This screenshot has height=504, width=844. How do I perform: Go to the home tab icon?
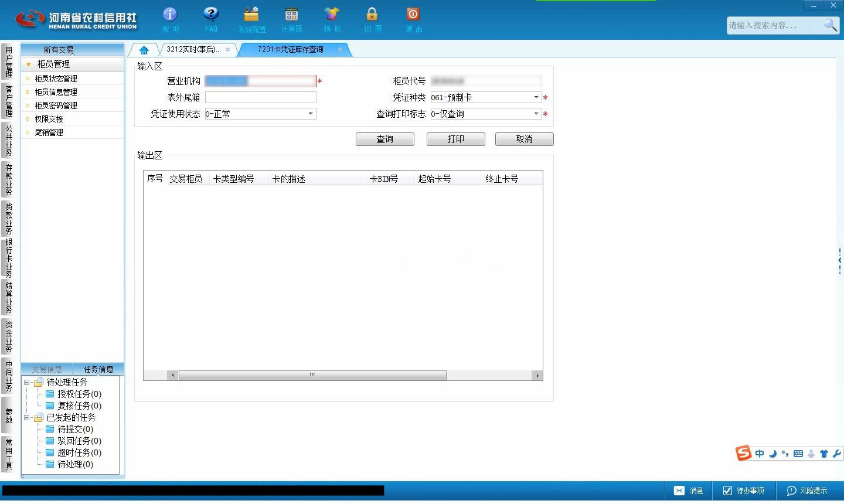(x=144, y=50)
